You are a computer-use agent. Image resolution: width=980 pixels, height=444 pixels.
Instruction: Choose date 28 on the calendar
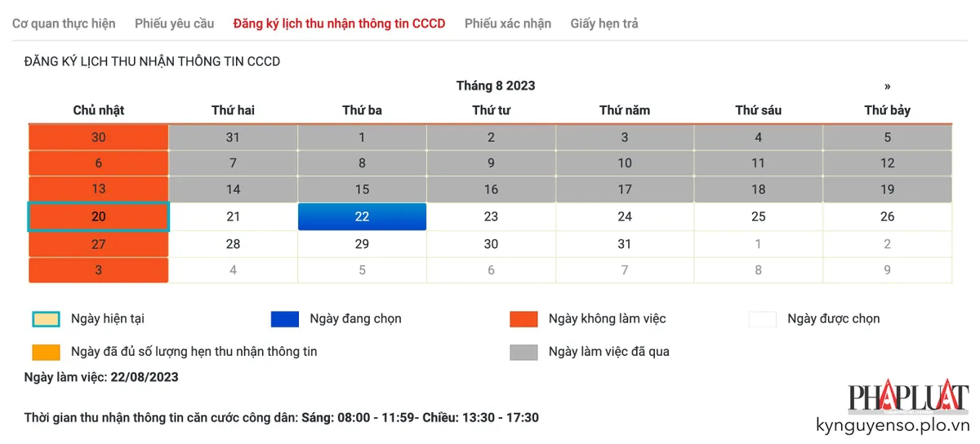(x=233, y=244)
